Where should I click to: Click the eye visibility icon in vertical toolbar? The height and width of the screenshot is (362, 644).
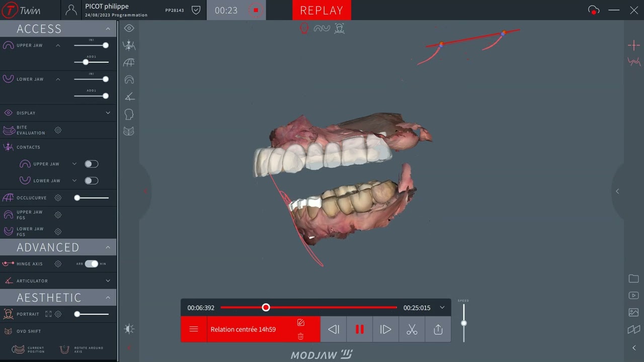pos(129,29)
